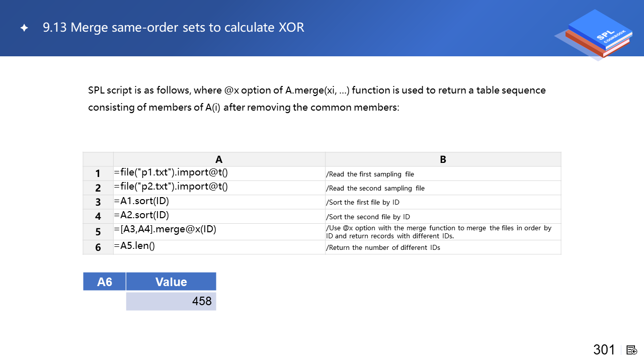The width and height of the screenshot is (644, 362).
Task: Click the blue Value header cell
Action: click(x=171, y=282)
